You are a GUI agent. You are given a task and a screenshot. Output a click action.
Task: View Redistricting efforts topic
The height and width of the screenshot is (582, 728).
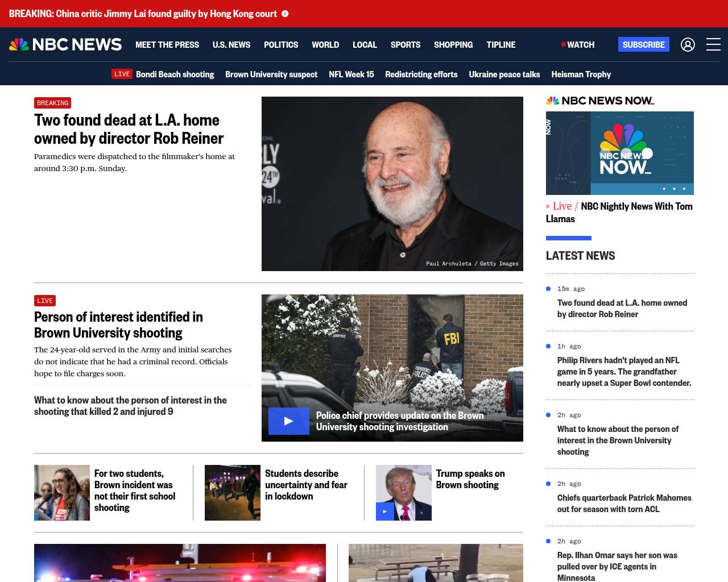(x=421, y=74)
